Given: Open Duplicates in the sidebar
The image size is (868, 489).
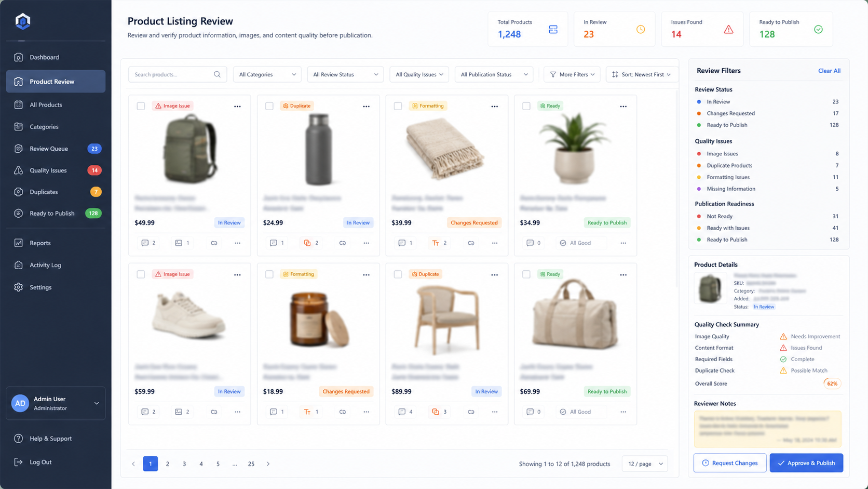Looking at the screenshot, I should pyautogui.click(x=56, y=192).
